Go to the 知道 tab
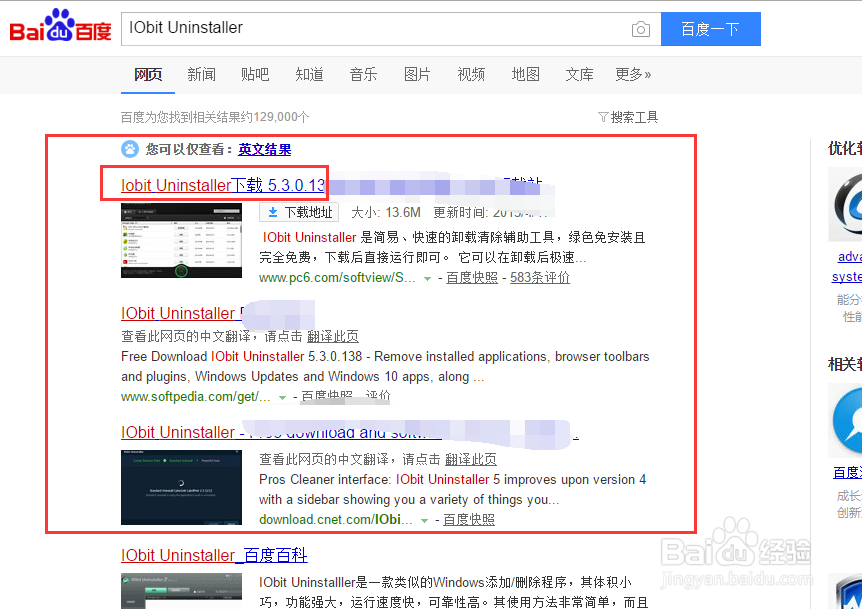The width and height of the screenshot is (862, 609). click(x=309, y=74)
